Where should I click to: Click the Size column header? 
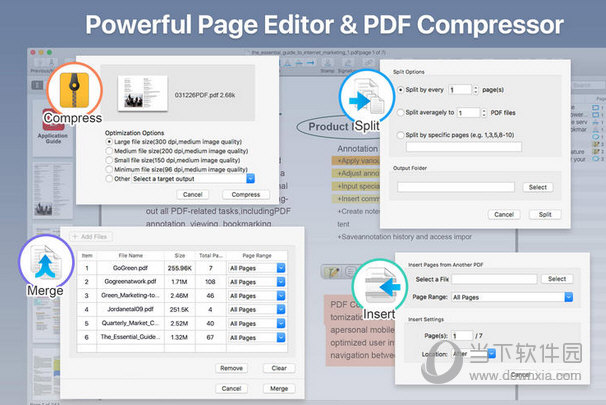point(180,255)
